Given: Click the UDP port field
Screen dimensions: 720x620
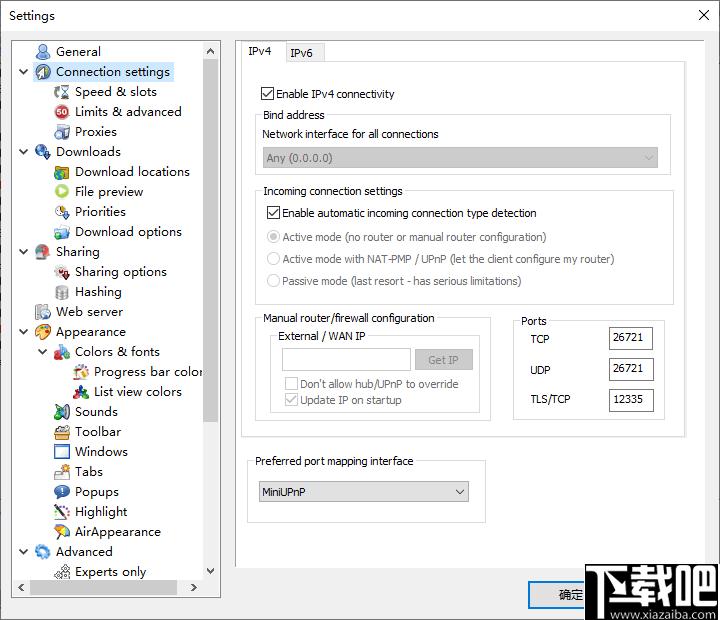Looking at the screenshot, I should (631, 369).
